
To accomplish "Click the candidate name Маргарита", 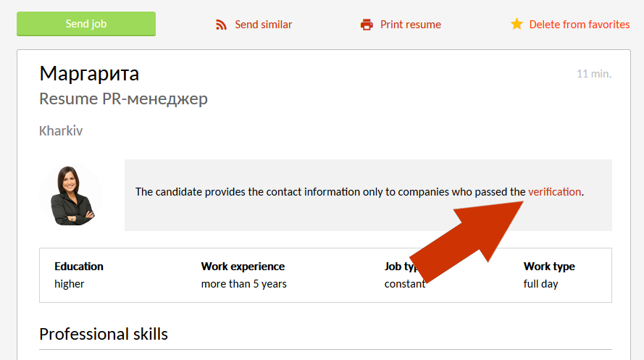I will coord(89,73).
